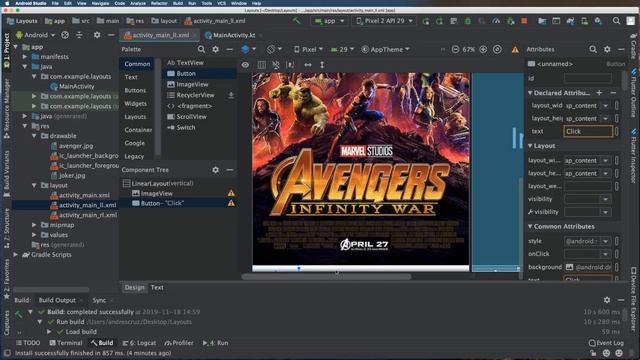Search attributes with magnifier icon
Screen dimensions: 640x360
593,49
